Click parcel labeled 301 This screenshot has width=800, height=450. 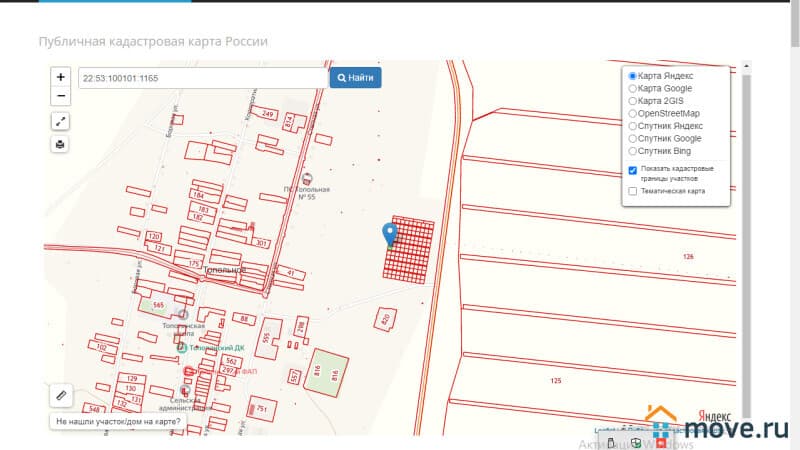coord(261,243)
